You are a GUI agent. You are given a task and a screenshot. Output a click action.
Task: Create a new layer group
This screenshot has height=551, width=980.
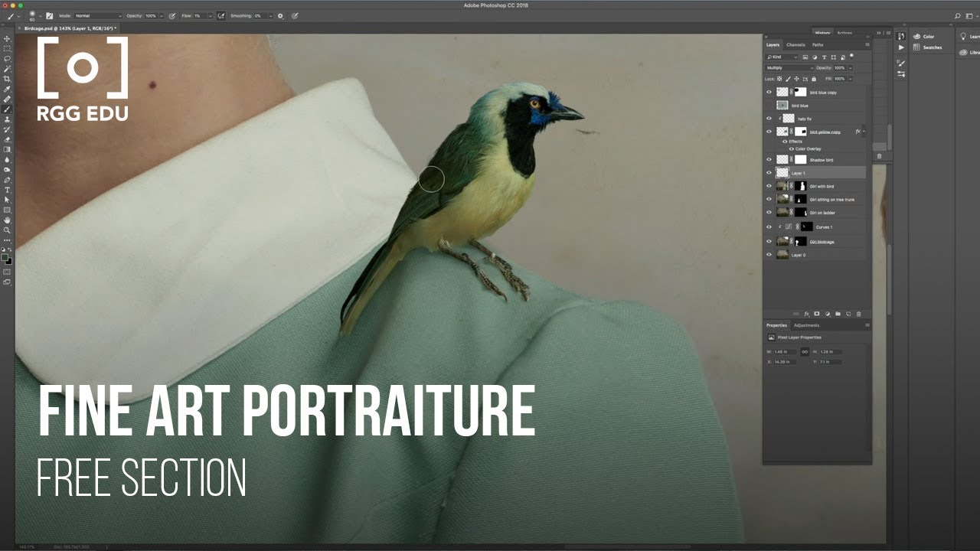pos(838,314)
